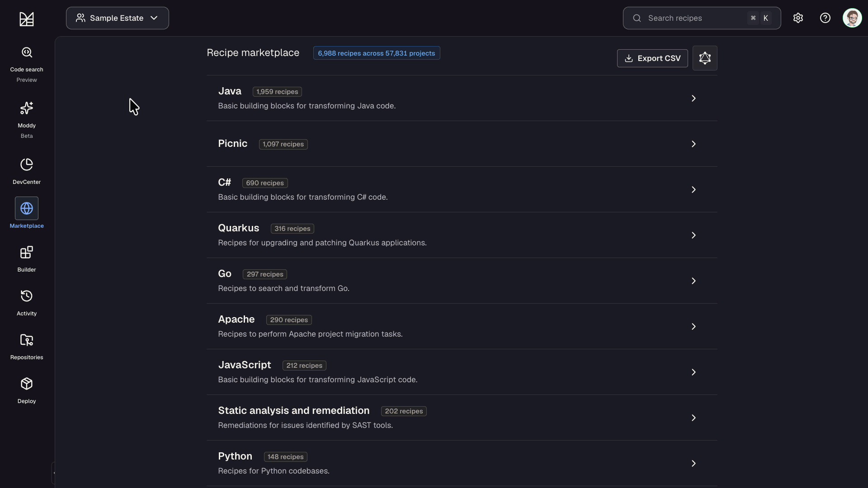Open Code search in sidebar

27,65
